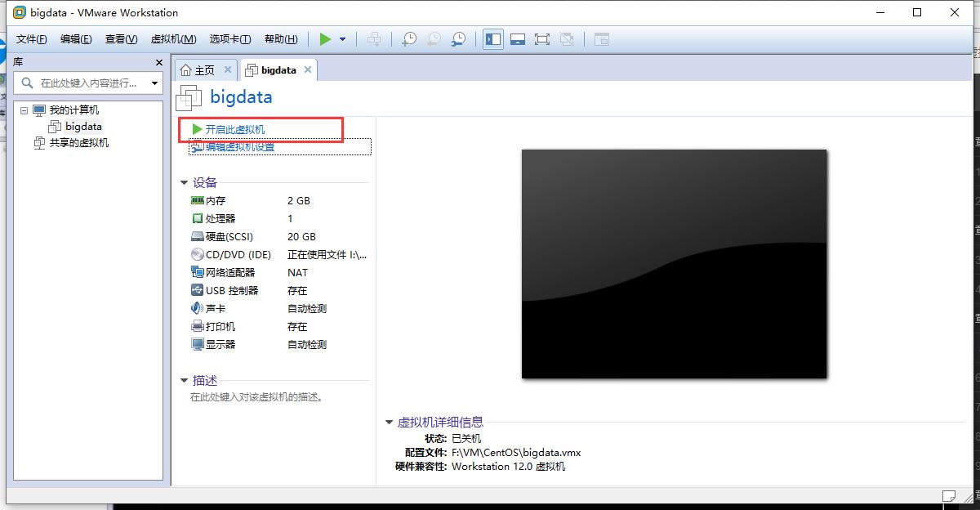Click the take snapshot toolbar icon

tap(410, 39)
